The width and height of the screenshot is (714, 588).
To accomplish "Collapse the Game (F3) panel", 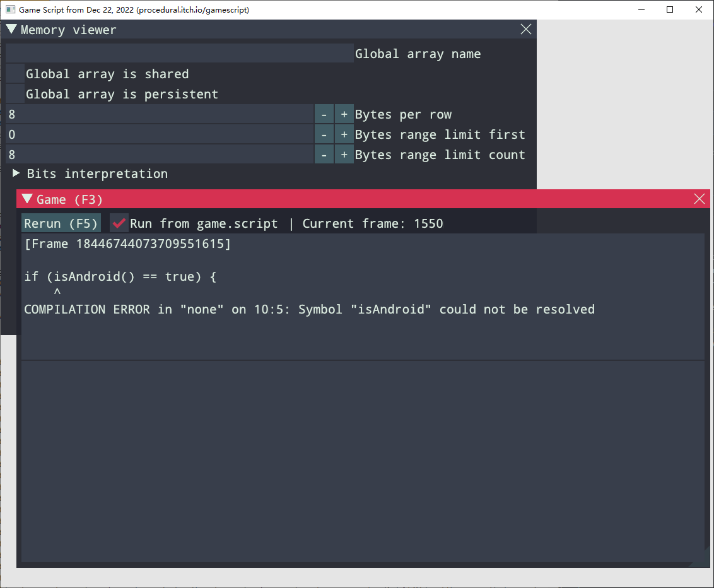I will pyautogui.click(x=27, y=199).
